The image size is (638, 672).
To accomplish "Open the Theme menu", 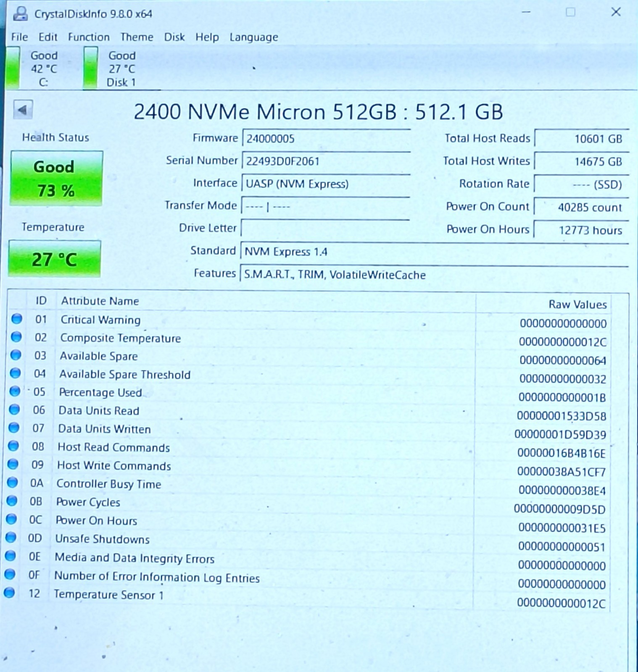I will 137,37.
